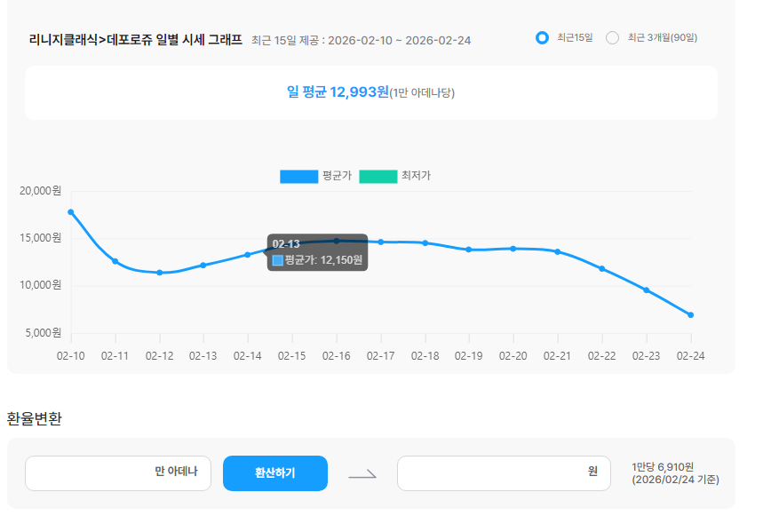763x532 pixels.
Task: Click the 02-16 peak data point
Action: point(336,240)
